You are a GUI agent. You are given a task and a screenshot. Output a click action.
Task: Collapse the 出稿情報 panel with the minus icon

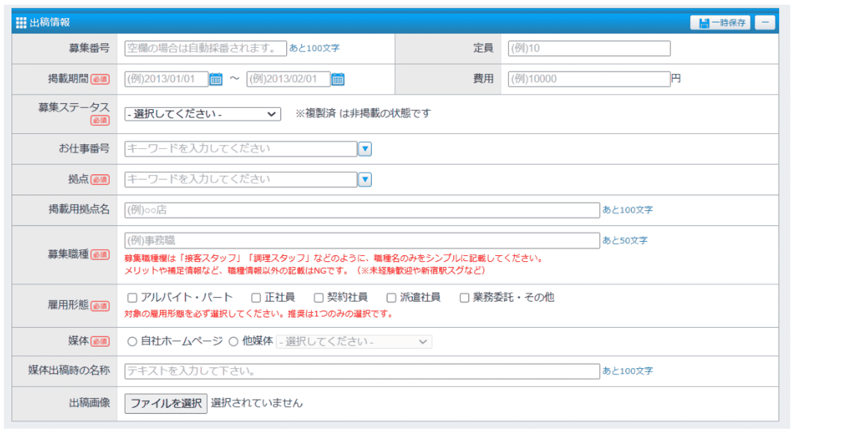765,23
